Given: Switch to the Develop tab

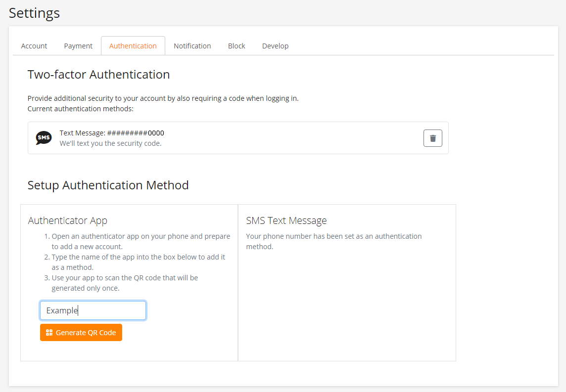Looking at the screenshot, I should tap(275, 46).
